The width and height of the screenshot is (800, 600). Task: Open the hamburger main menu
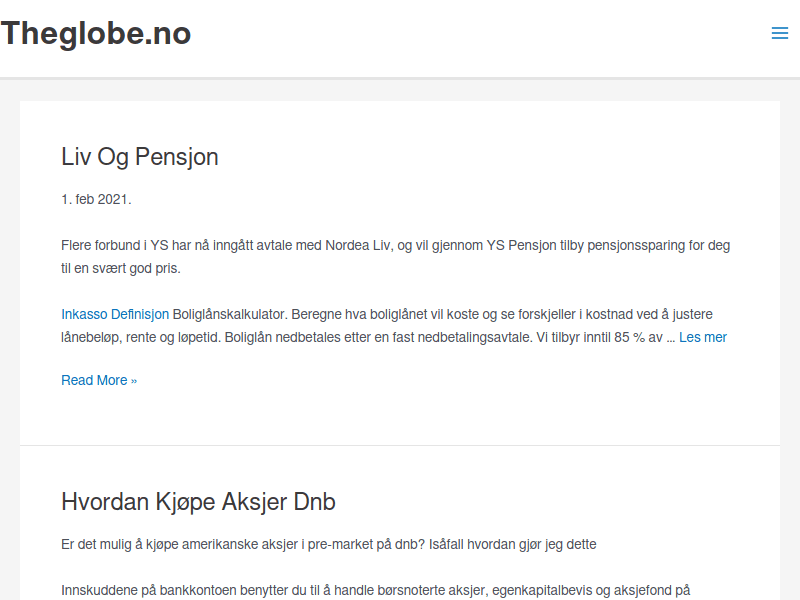point(780,34)
